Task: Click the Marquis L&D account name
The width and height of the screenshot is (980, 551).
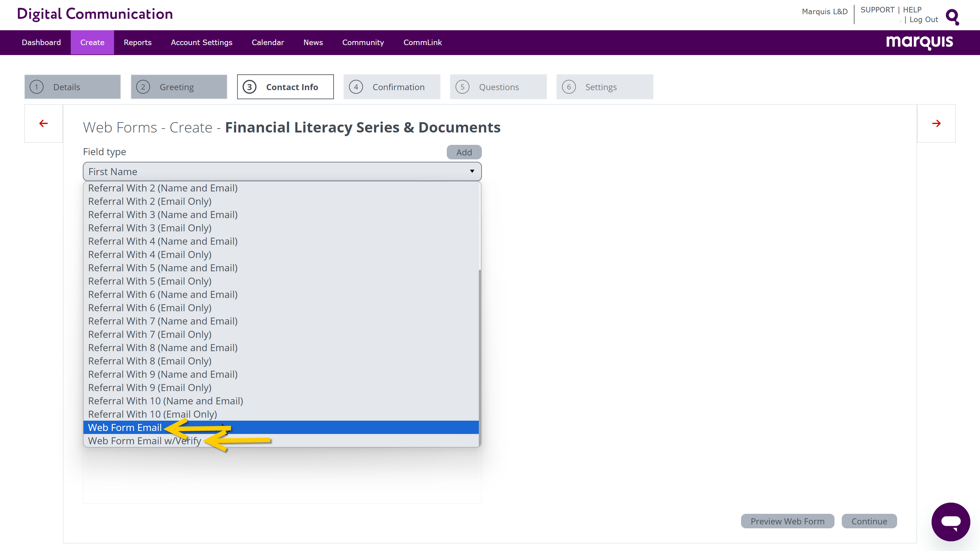Action: (825, 12)
